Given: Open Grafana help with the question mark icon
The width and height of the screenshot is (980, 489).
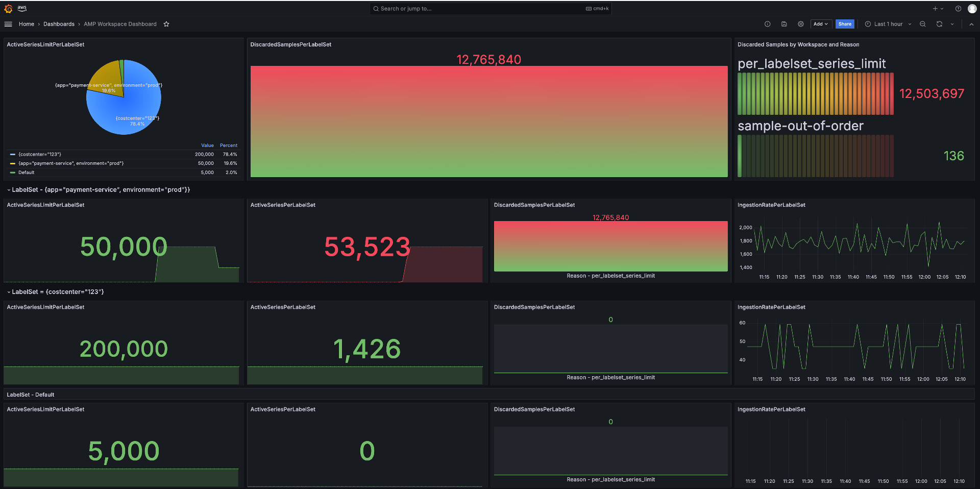Looking at the screenshot, I should [959, 9].
